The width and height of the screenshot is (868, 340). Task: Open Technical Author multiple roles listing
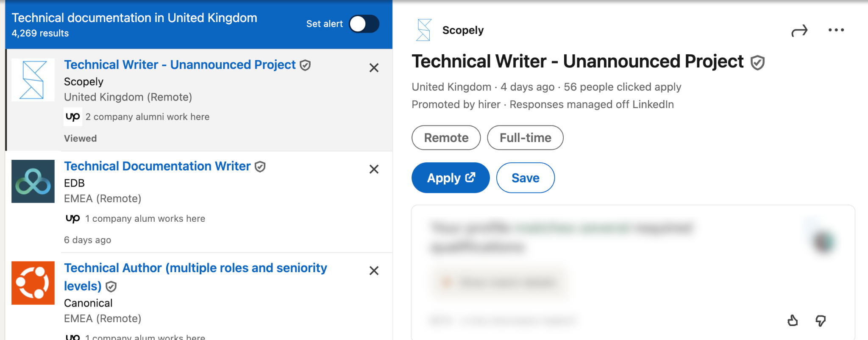point(195,277)
